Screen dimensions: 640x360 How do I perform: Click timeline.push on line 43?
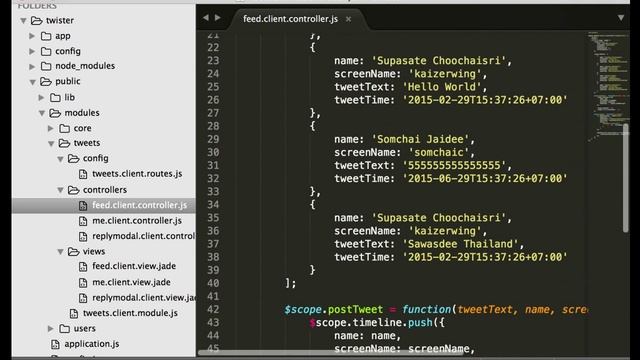pos(392,322)
